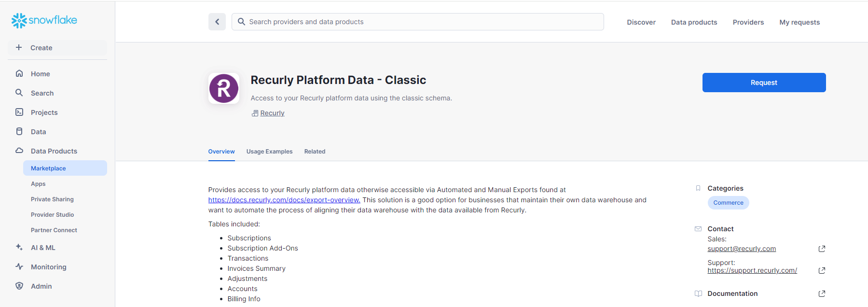This screenshot has height=307, width=868.
Task: Open Provider Studio
Action: (52, 215)
